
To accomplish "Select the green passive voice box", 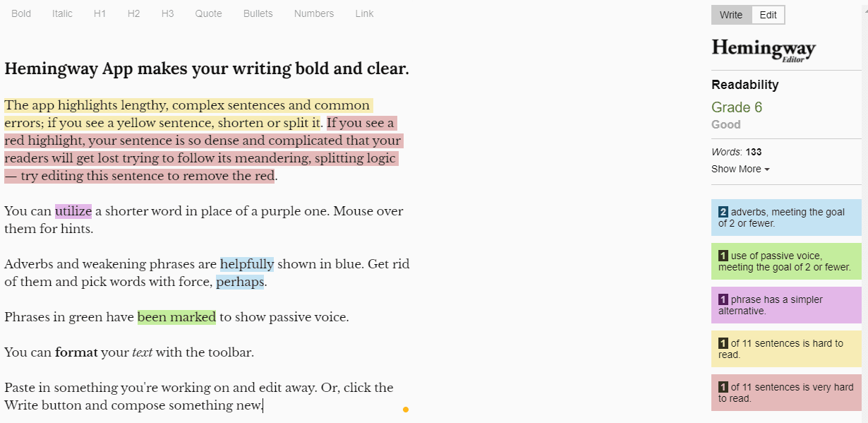I will (x=786, y=261).
